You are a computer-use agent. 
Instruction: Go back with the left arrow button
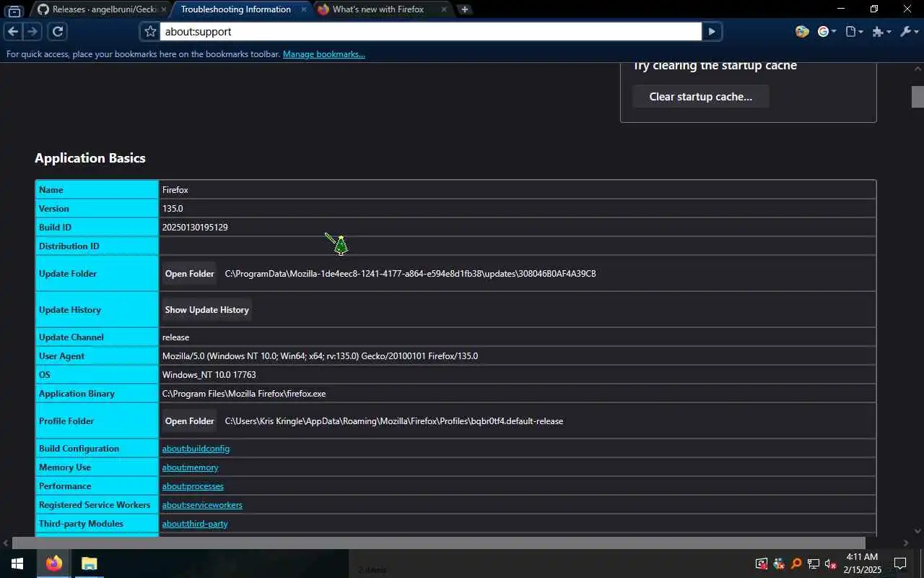tap(12, 31)
